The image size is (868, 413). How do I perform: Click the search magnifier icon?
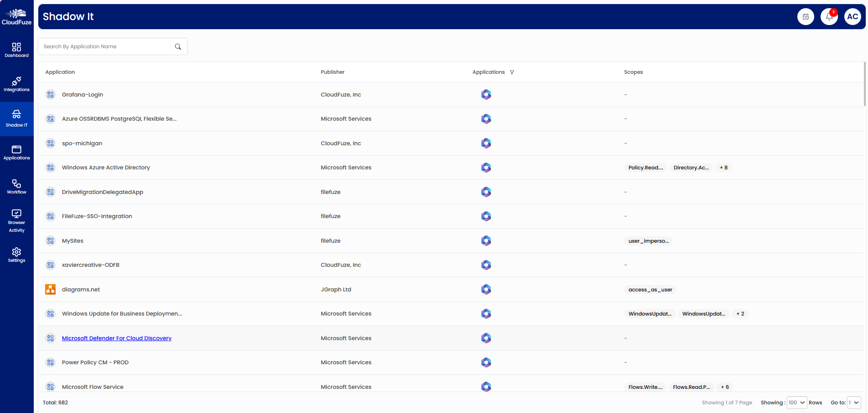(x=178, y=46)
